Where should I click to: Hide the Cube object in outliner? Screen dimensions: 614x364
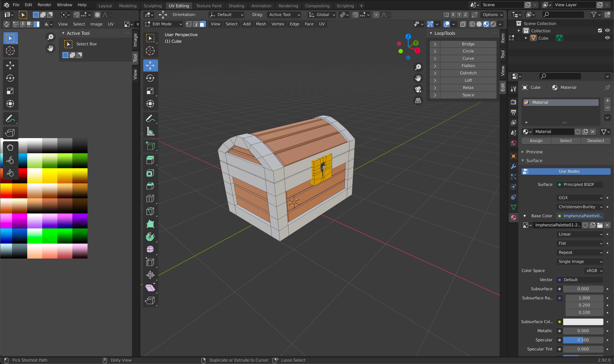607,38
